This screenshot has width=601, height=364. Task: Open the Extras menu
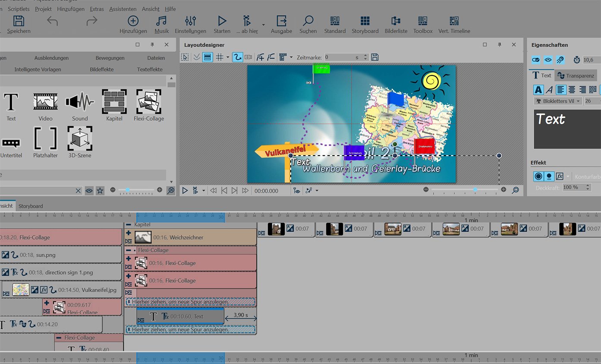pyautogui.click(x=97, y=9)
